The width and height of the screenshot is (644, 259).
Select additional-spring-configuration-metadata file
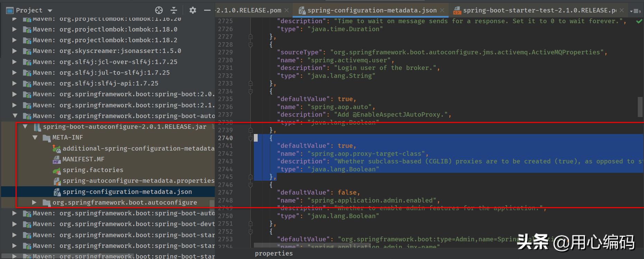[x=138, y=148]
